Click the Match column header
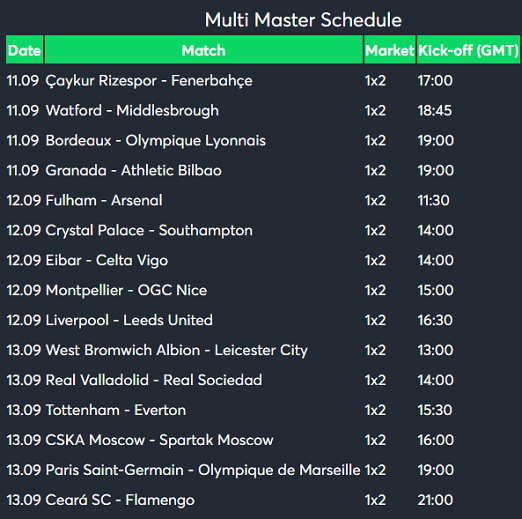This screenshot has width=522, height=519. tap(204, 49)
